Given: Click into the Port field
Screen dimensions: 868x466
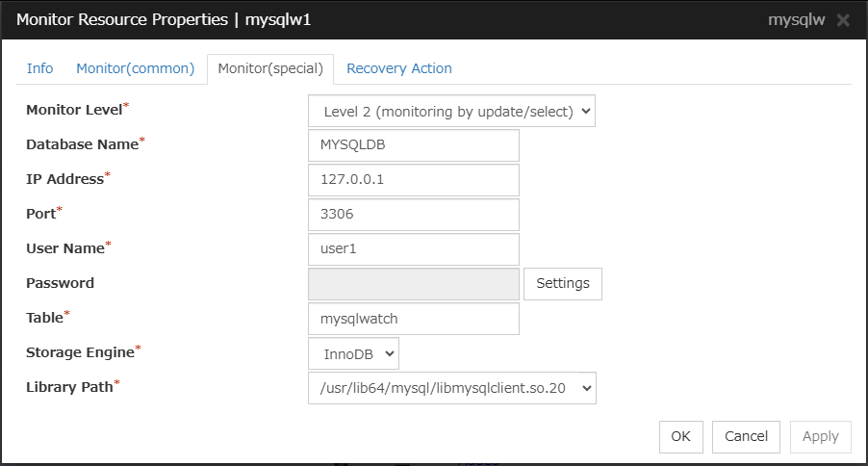Looking at the screenshot, I should [413, 215].
